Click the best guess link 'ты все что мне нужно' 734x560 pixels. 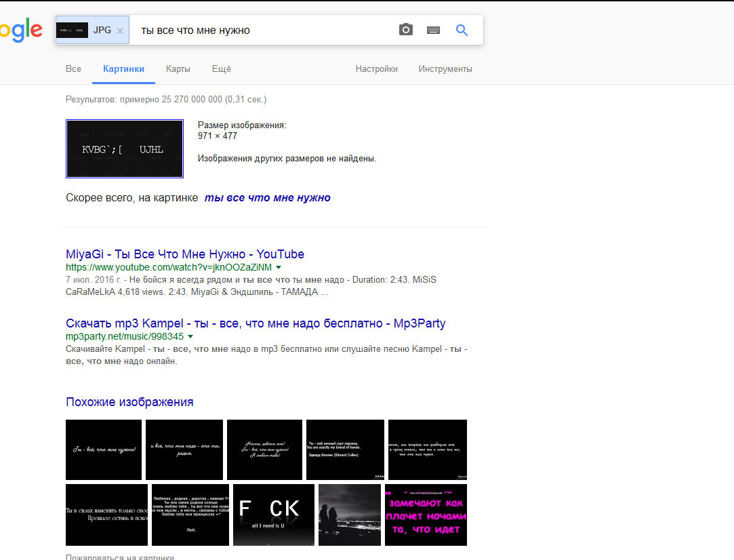267,197
